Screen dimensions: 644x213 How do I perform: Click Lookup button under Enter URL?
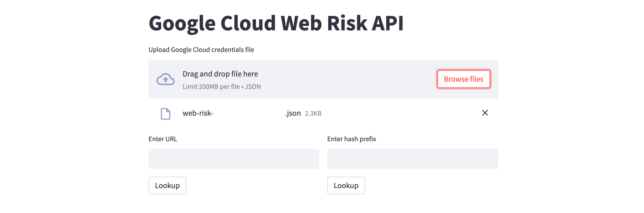pos(167,185)
